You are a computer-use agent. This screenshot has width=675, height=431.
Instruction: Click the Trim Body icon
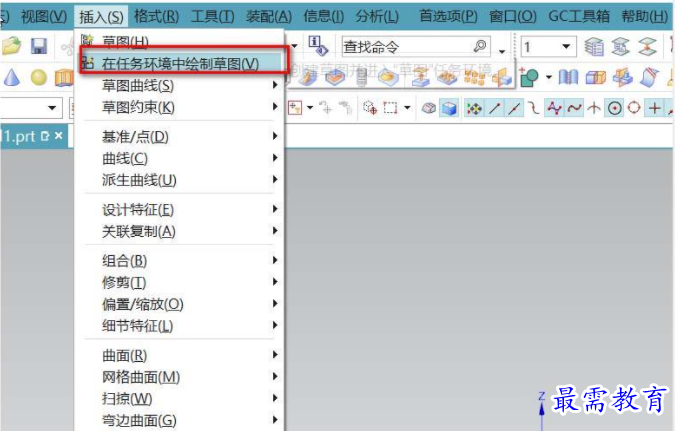[622, 78]
